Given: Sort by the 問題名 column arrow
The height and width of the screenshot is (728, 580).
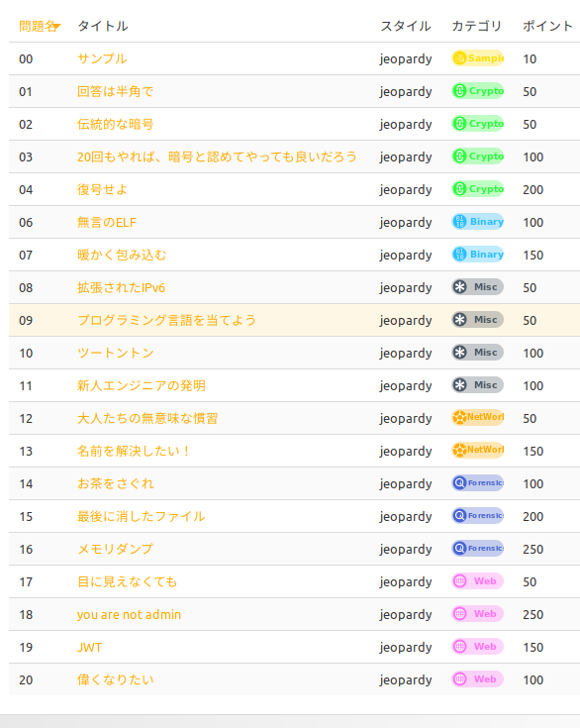Looking at the screenshot, I should click(57, 28).
